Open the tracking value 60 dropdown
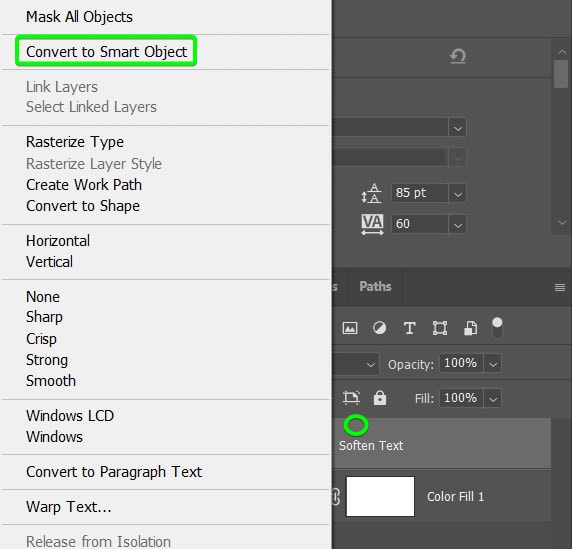Image resolution: width=572 pixels, height=549 pixels. 457,224
